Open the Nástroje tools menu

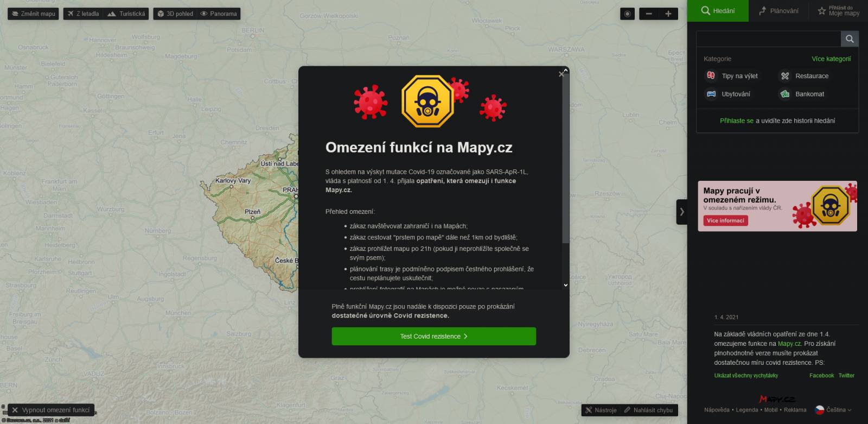(601, 410)
